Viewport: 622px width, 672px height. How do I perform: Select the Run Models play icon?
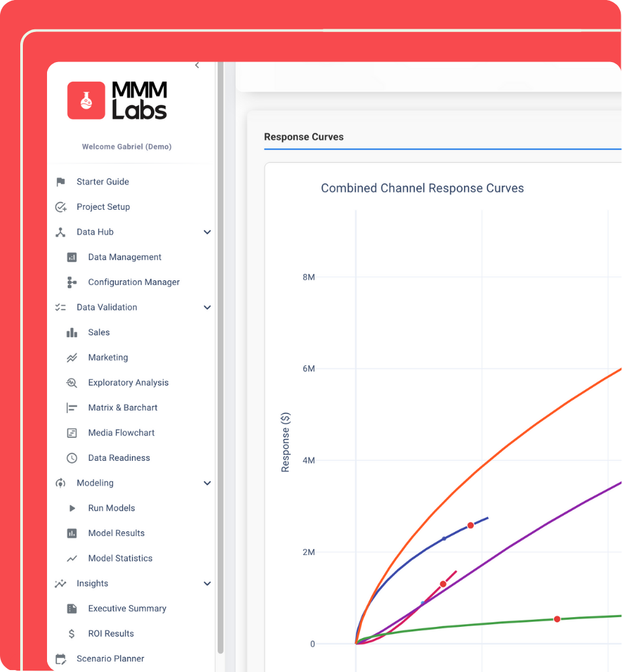pyautogui.click(x=72, y=508)
